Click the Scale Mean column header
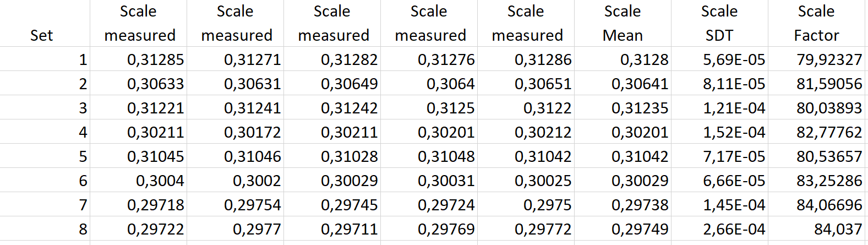 pyautogui.click(x=623, y=23)
